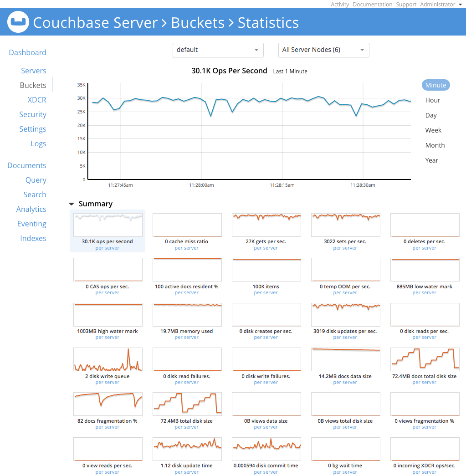
Task: Select views total disk size graph
Action: [x=345, y=404]
